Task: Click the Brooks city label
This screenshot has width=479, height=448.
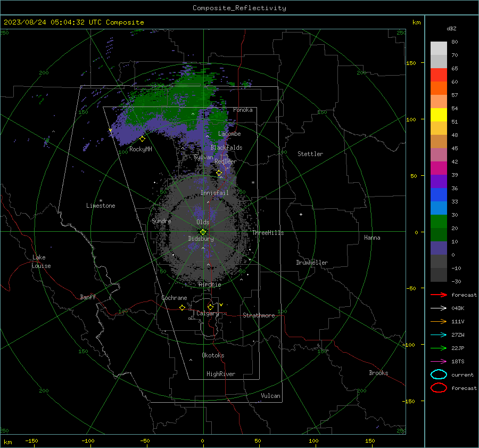Action: tap(378, 373)
